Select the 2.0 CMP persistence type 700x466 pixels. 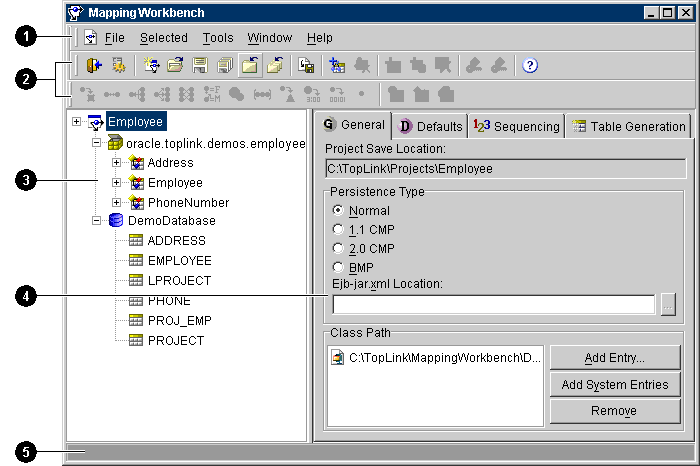click(338, 248)
